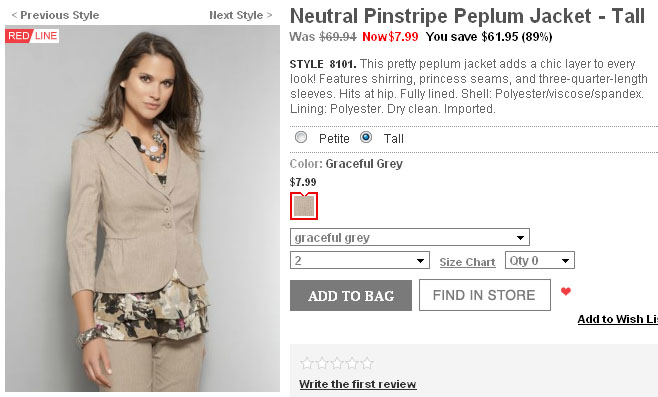Click the jacket product photo
This screenshot has width=658, height=397.
(142, 209)
